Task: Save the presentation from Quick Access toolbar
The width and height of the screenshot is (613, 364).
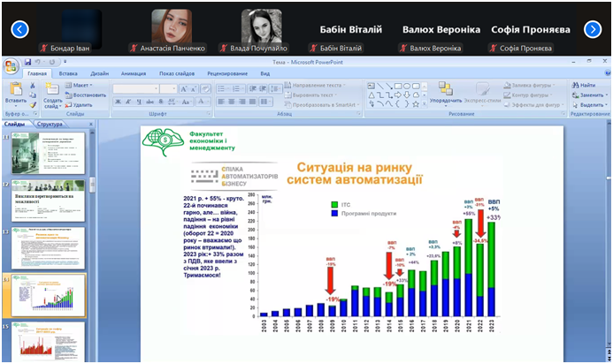Action: pos(28,63)
